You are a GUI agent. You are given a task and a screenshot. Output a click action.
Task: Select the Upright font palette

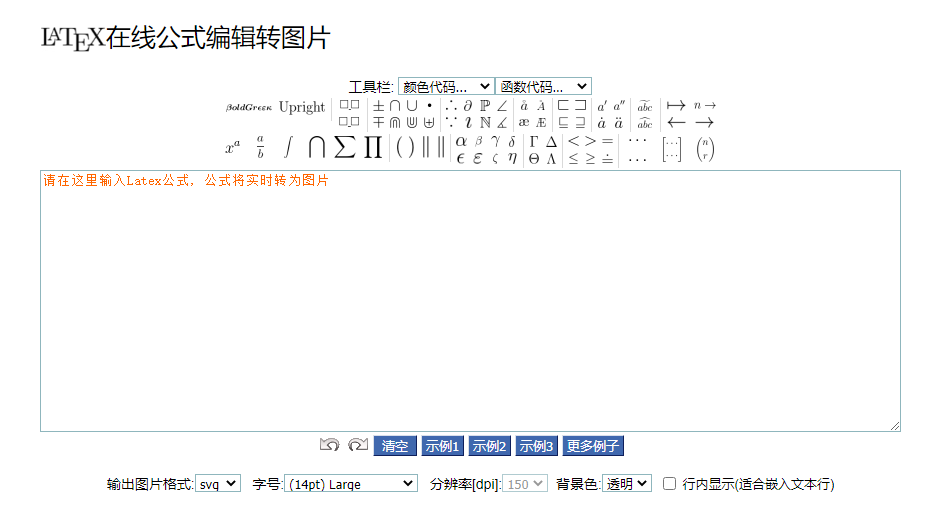302,108
